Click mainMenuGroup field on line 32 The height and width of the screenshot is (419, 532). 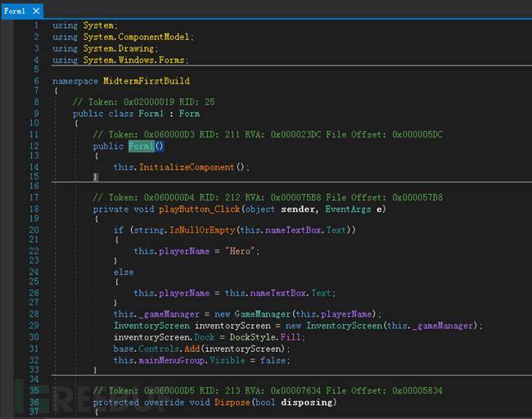pyautogui.click(x=172, y=360)
